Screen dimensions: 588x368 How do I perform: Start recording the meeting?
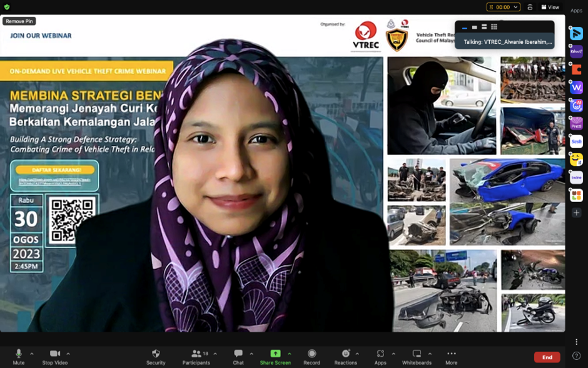312,354
